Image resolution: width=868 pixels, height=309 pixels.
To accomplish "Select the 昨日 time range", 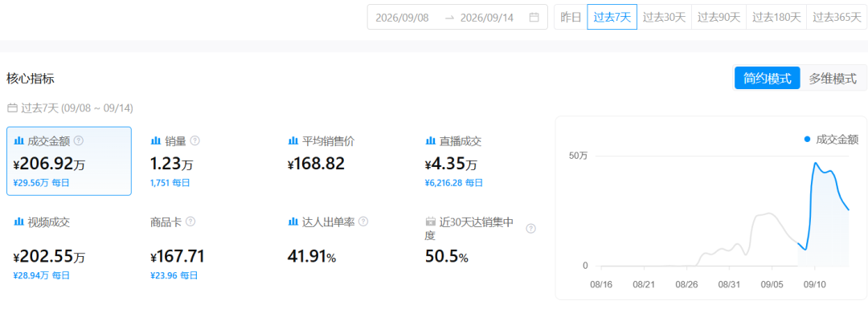I will click(x=571, y=17).
